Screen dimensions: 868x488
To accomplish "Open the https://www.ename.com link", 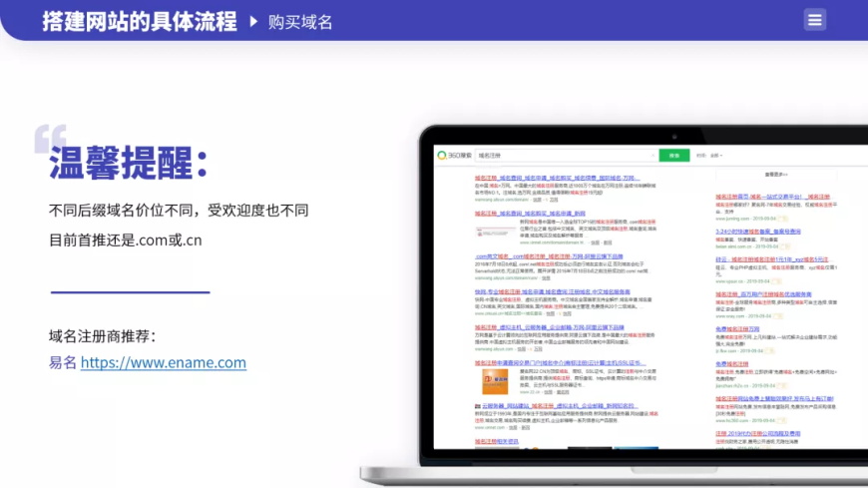I will (x=164, y=362).
